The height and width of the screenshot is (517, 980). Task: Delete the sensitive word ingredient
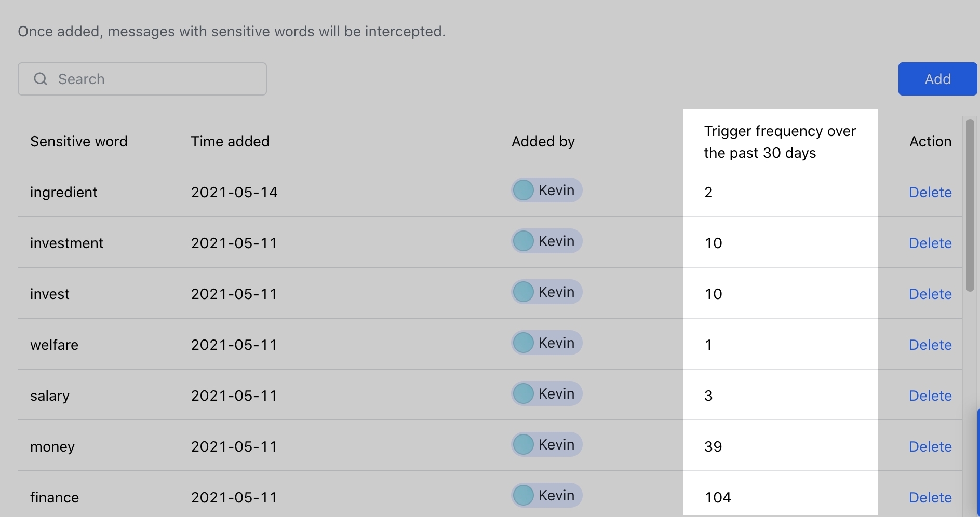point(930,193)
